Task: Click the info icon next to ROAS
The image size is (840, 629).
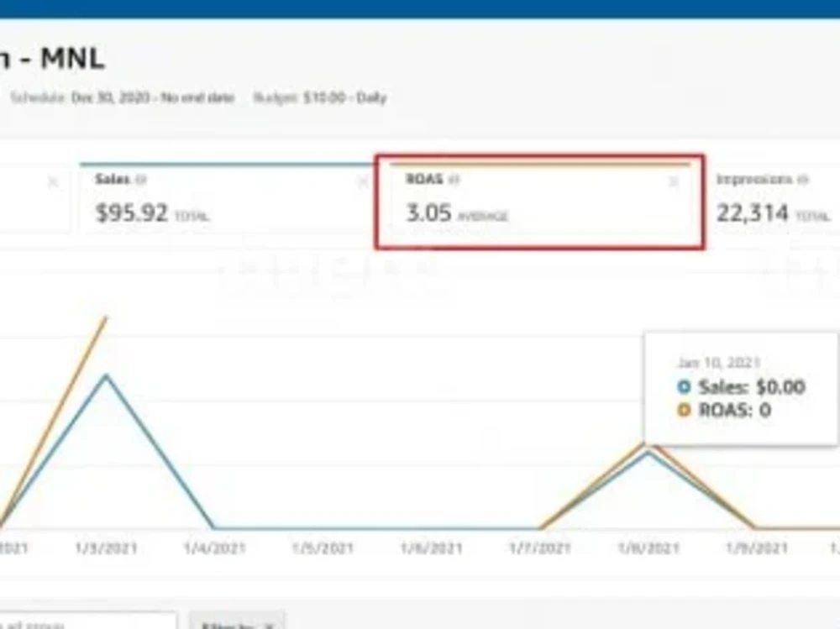Action: coord(454,180)
